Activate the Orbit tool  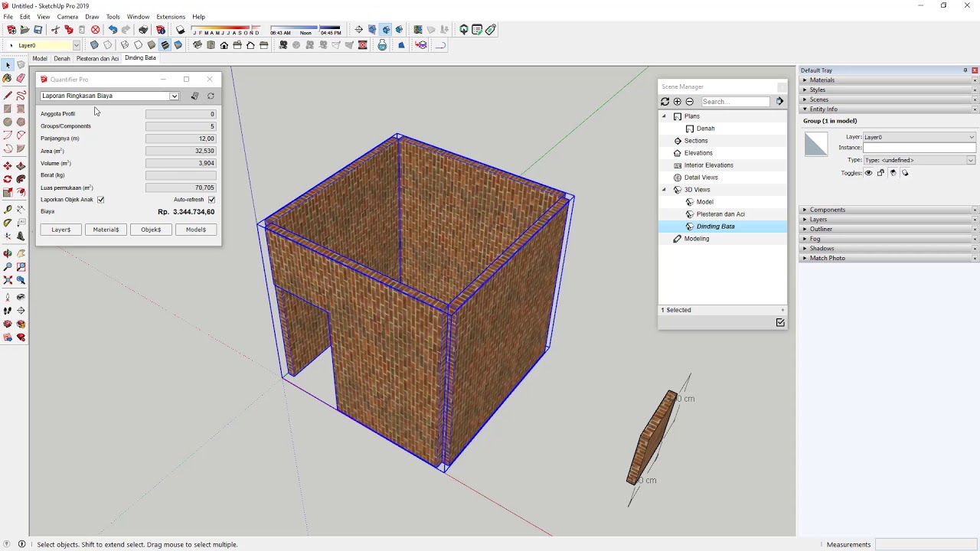(8, 253)
